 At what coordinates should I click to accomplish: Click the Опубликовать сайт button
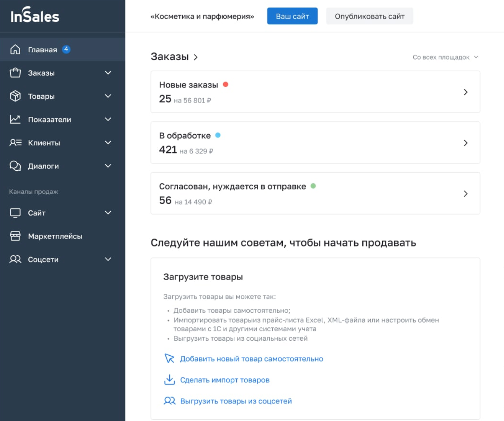pyautogui.click(x=369, y=16)
